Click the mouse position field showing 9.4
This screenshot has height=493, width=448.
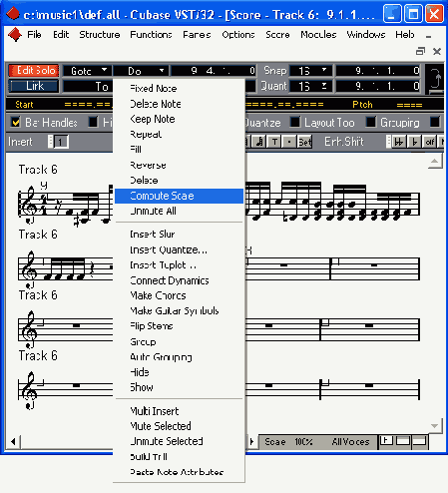click(214, 71)
